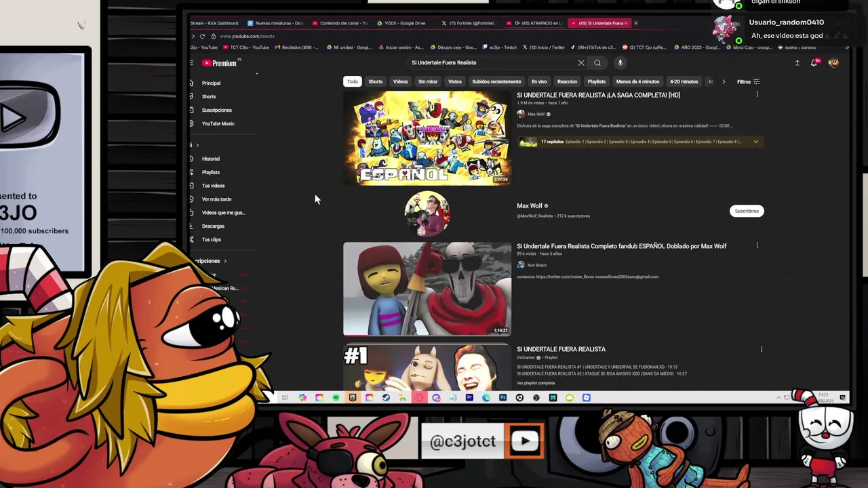
Task: Open the Filtros filter options
Action: (749, 82)
